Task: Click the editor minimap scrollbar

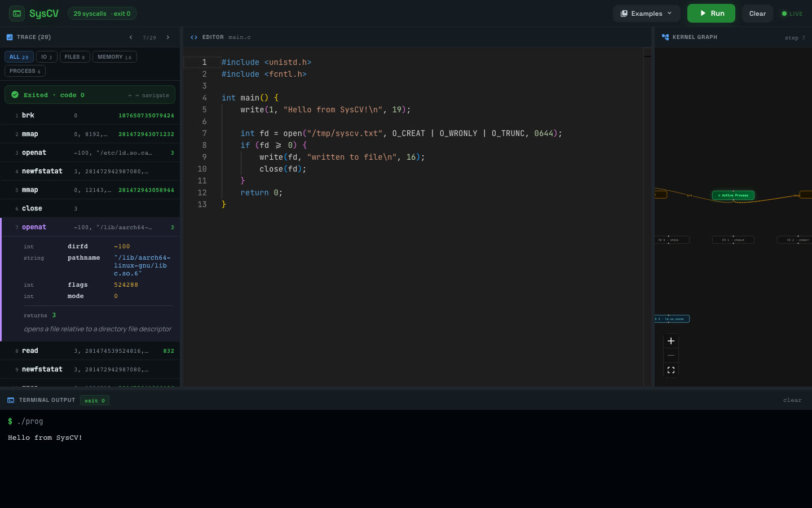Action: point(647,217)
